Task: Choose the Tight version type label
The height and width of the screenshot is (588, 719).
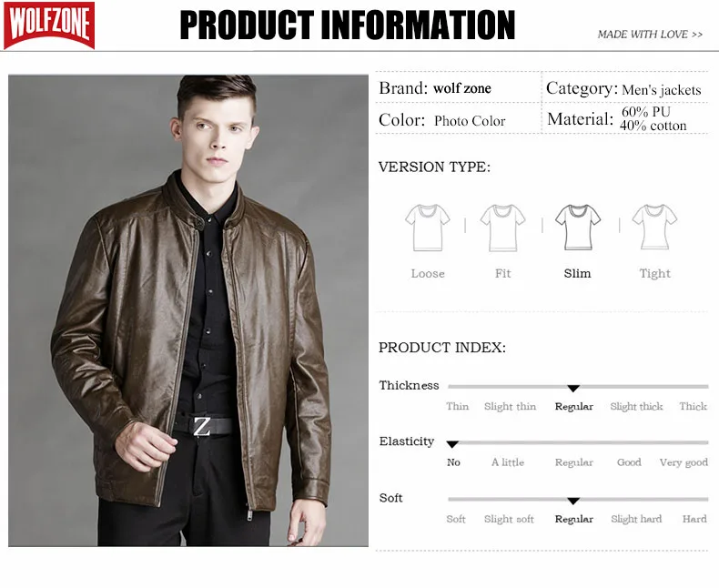Action: coord(654,274)
